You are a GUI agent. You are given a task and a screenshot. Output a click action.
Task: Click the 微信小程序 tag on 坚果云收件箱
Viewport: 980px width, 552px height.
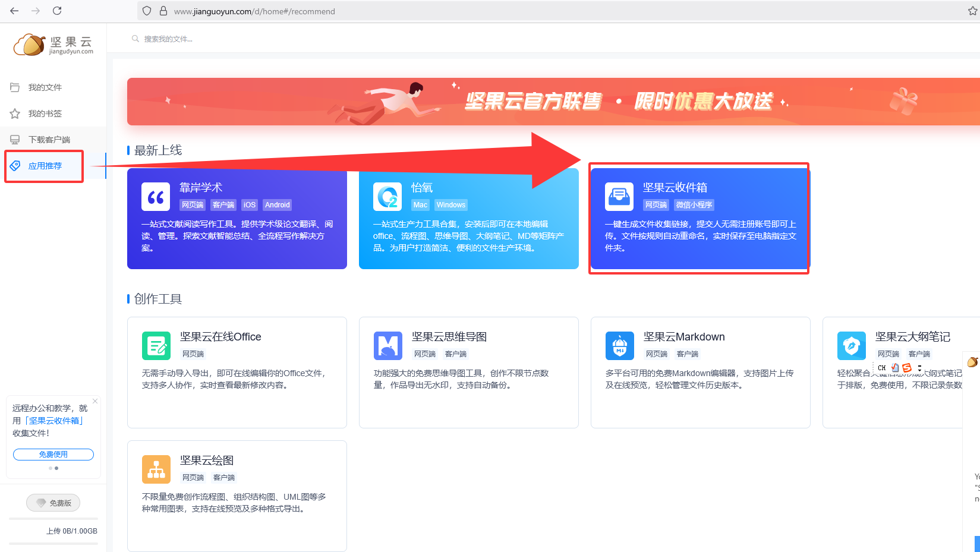tap(694, 205)
